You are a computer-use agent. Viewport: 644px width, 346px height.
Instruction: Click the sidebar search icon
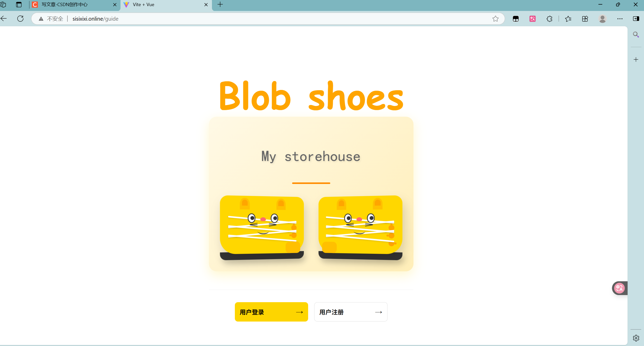pyautogui.click(x=636, y=34)
